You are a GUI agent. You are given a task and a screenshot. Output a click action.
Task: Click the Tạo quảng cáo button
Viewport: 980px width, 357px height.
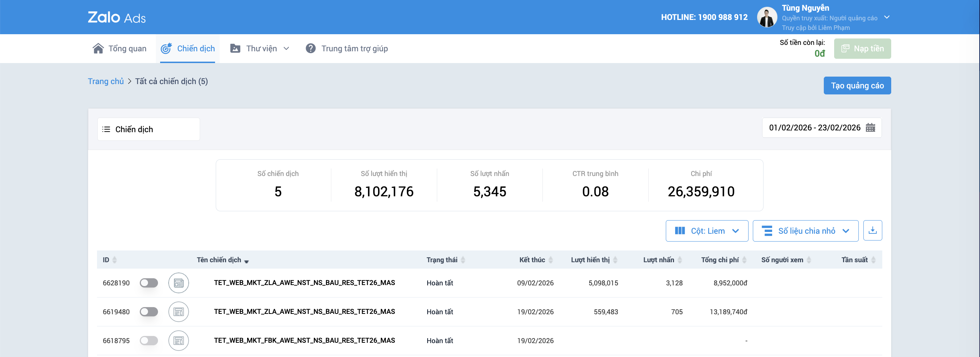tap(857, 86)
